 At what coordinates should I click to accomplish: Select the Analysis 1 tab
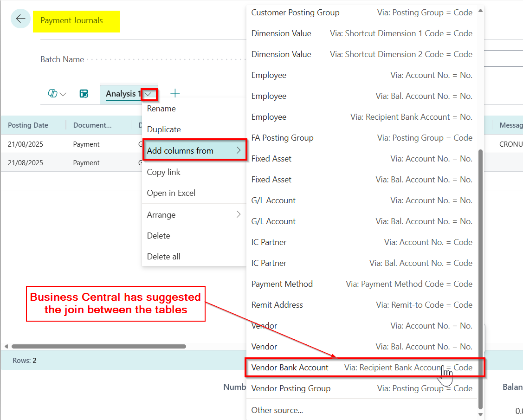point(123,94)
